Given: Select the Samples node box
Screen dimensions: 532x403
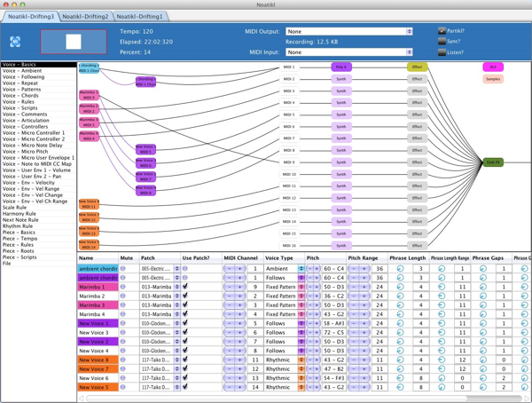Looking at the screenshot, I should (x=493, y=79).
